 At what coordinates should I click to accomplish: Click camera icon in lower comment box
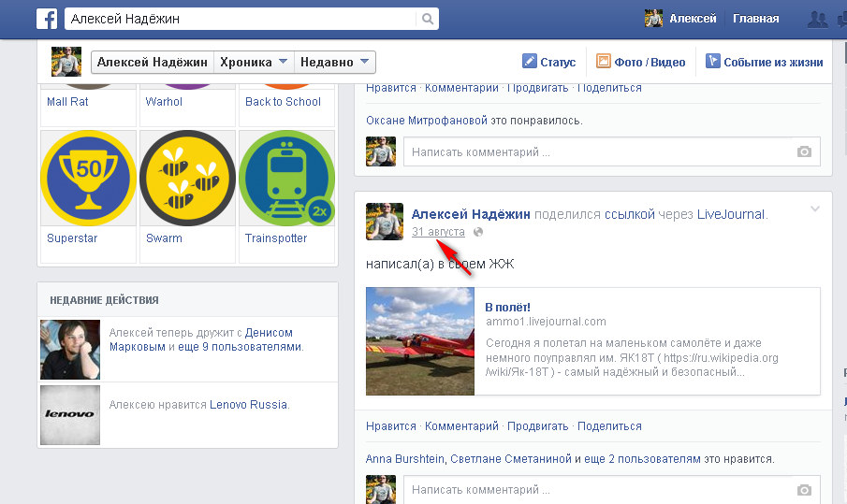[804, 489]
